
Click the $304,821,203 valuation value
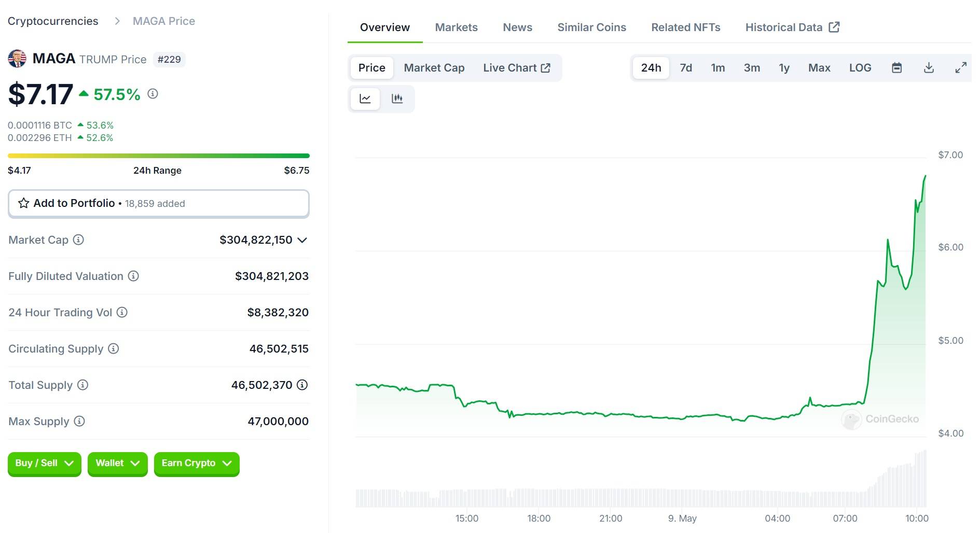point(272,276)
